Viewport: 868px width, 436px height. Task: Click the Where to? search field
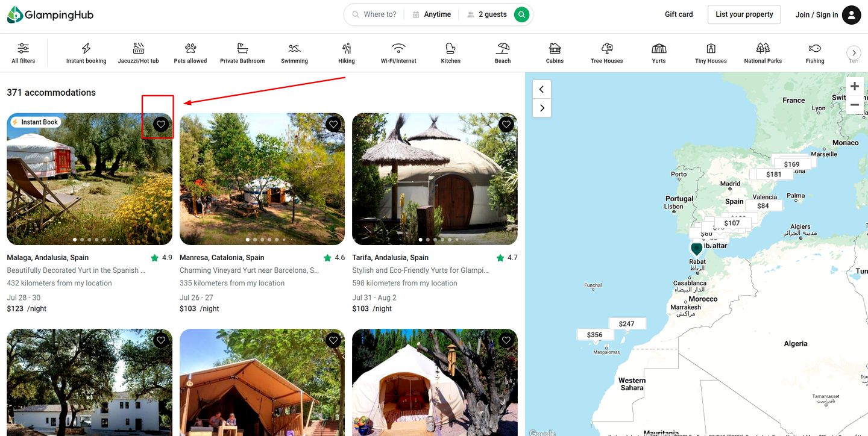click(x=375, y=14)
